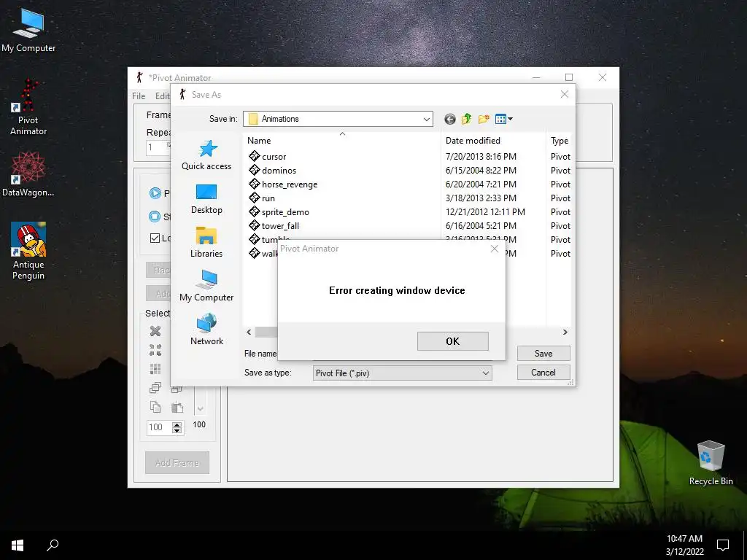Select the tower_fall file

280,226
